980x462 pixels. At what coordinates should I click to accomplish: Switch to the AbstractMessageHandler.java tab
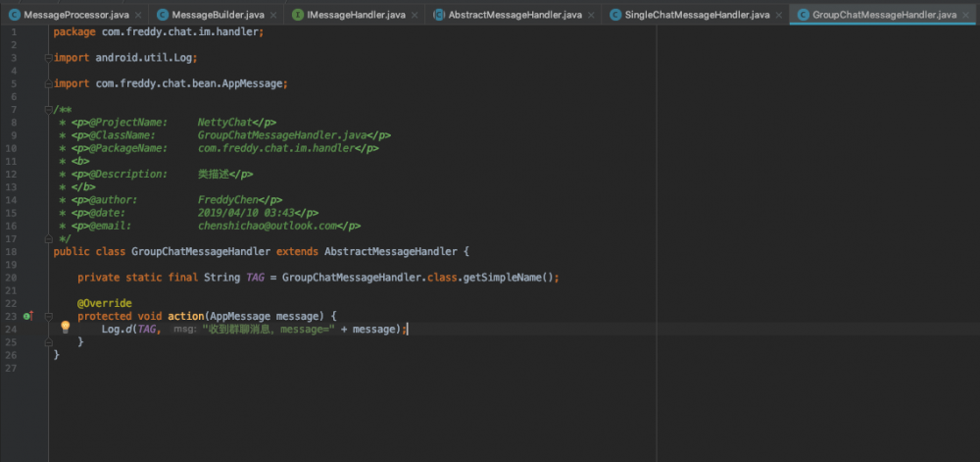(514, 15)
